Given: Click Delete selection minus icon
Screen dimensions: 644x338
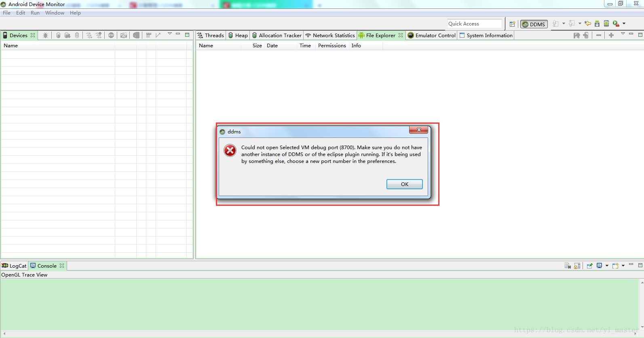Looking at the screenshot, I should tap(599, 35).
